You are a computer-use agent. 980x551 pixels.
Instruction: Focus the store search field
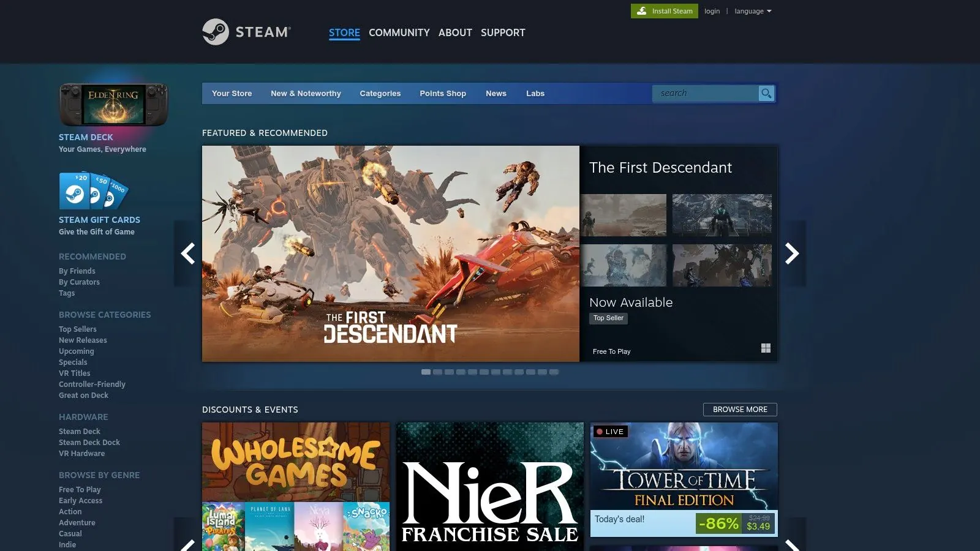point(706,93)
